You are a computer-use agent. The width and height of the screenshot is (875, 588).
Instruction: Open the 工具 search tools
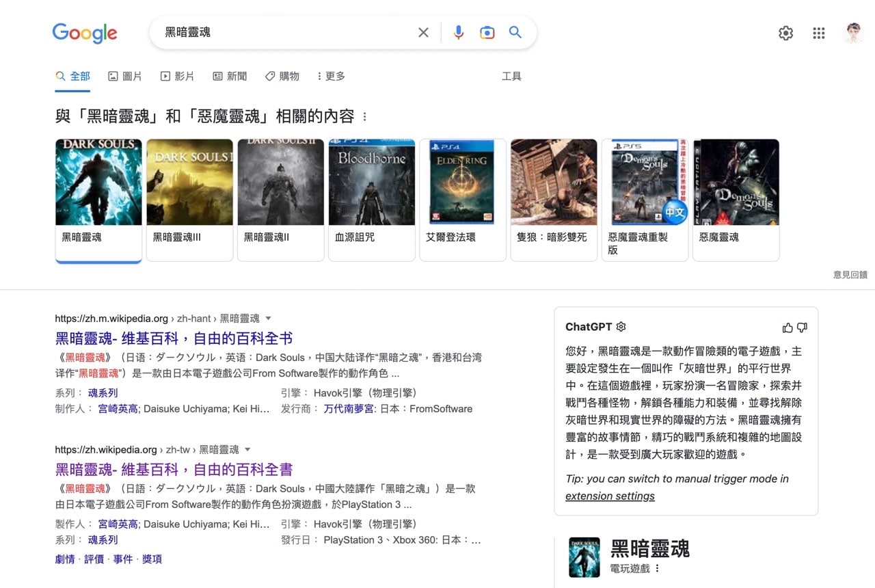pyautogui.click(x=511, y=76)
